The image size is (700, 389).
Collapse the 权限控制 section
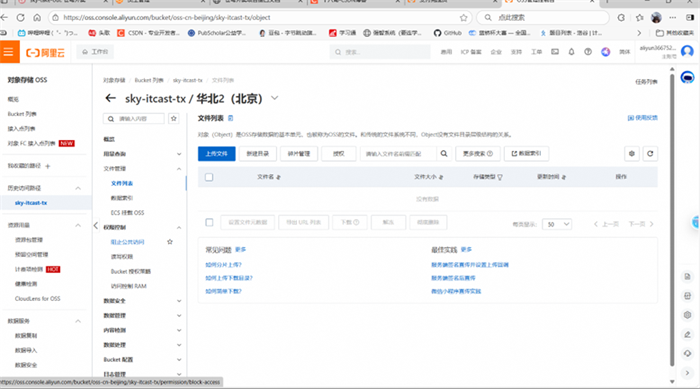click(179, 227)
